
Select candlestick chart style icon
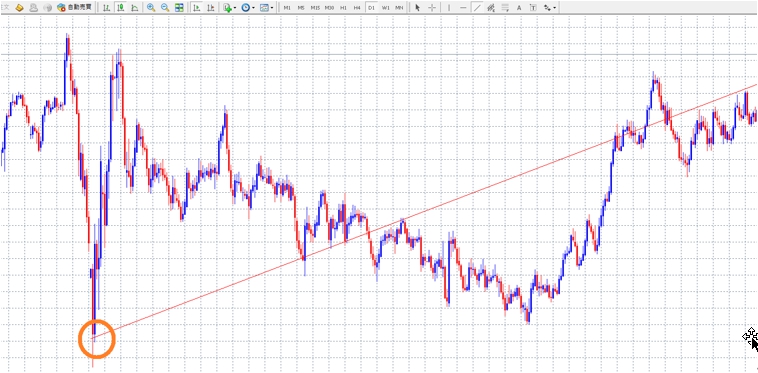120,8
